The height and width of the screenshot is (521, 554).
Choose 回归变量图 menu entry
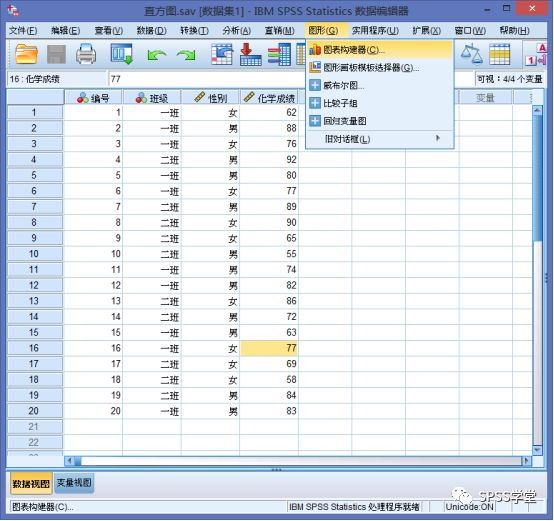point(380,121)
